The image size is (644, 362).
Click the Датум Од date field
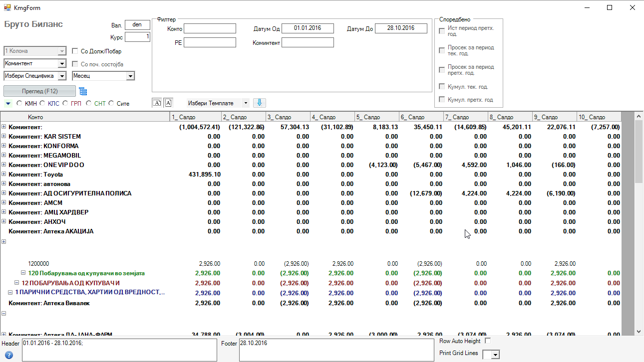point(308,28)
